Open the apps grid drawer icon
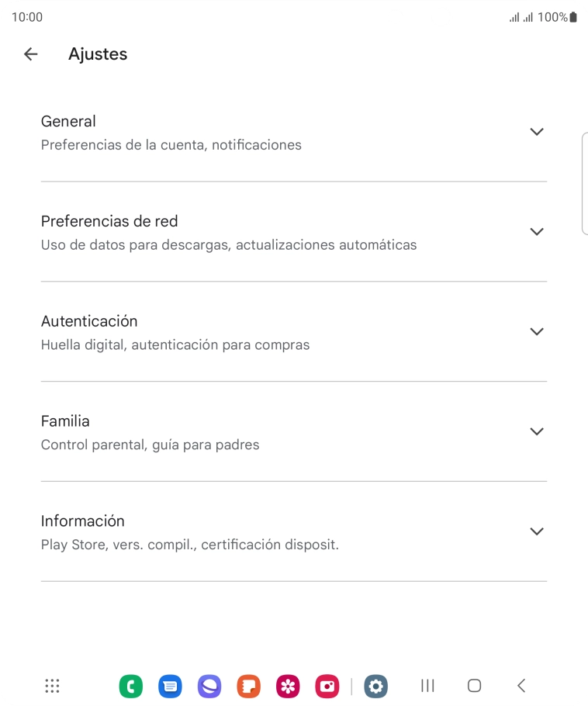The height and width of the screenshot is (706, 588). coord(52,686)
